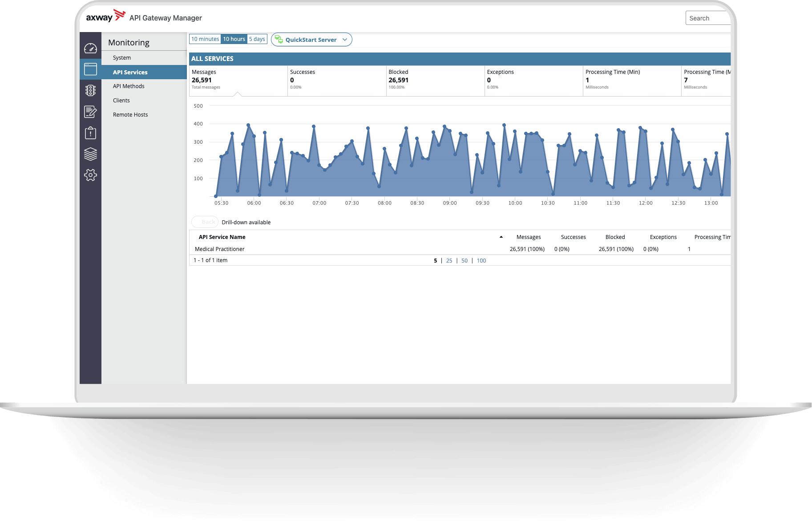Open Medical Practitioner service row

pos(220,249)
